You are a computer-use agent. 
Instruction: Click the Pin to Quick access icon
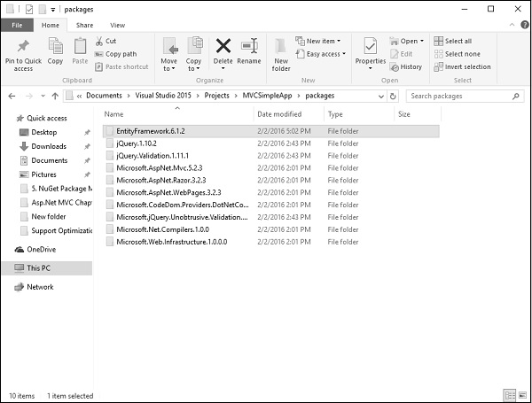23,46
